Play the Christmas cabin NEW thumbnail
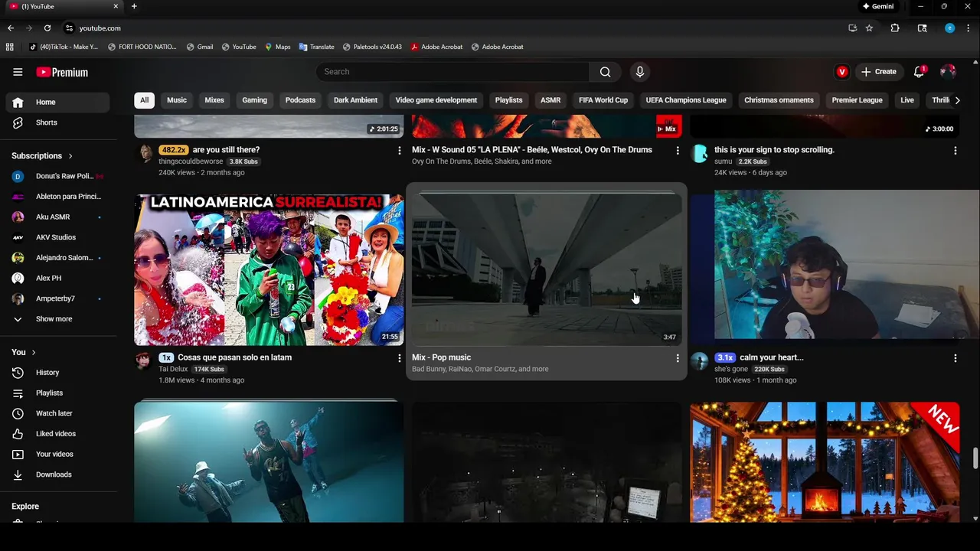This screenshot has height=551, width=980. 825,462
